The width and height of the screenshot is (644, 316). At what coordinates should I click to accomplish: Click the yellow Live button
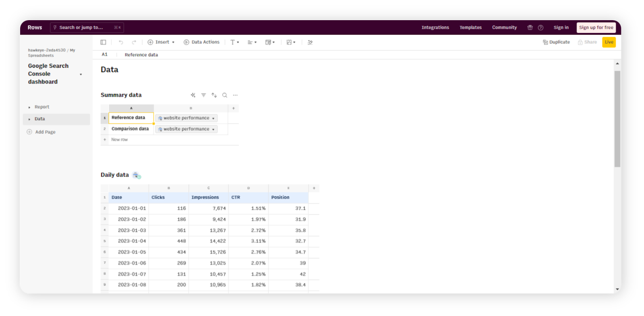pyautogui.click(x=609, y=42)
